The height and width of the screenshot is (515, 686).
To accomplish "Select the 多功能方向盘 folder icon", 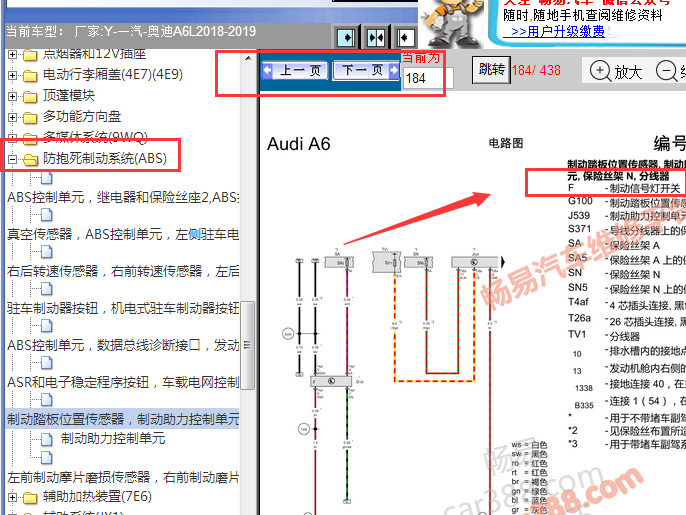I will (x=30, y=118).
